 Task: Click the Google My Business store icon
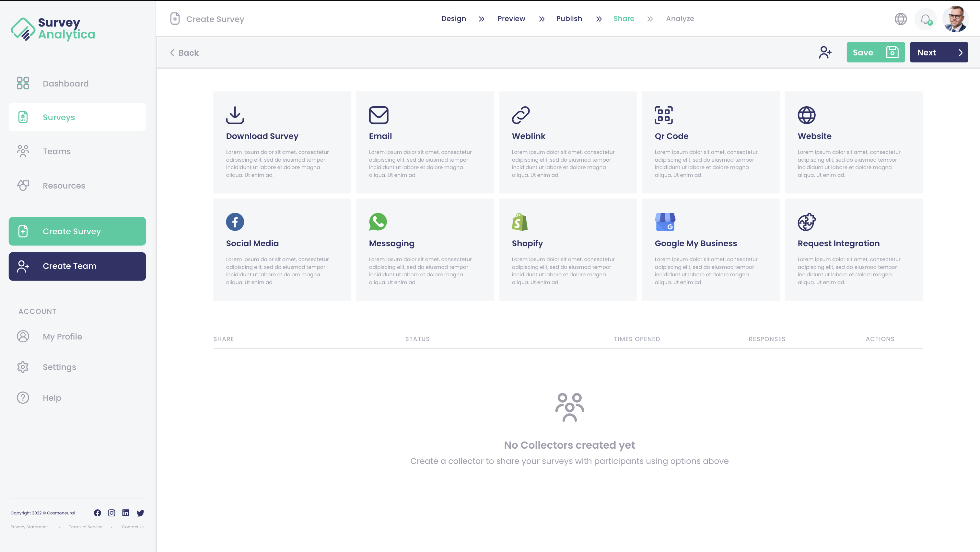click(665, 222)
